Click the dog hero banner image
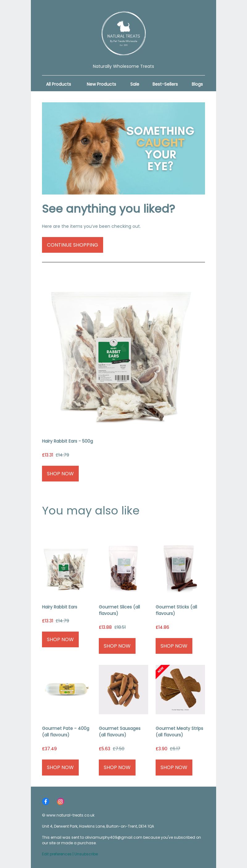This screenshot has width=247, height=868. click(124, 148)
